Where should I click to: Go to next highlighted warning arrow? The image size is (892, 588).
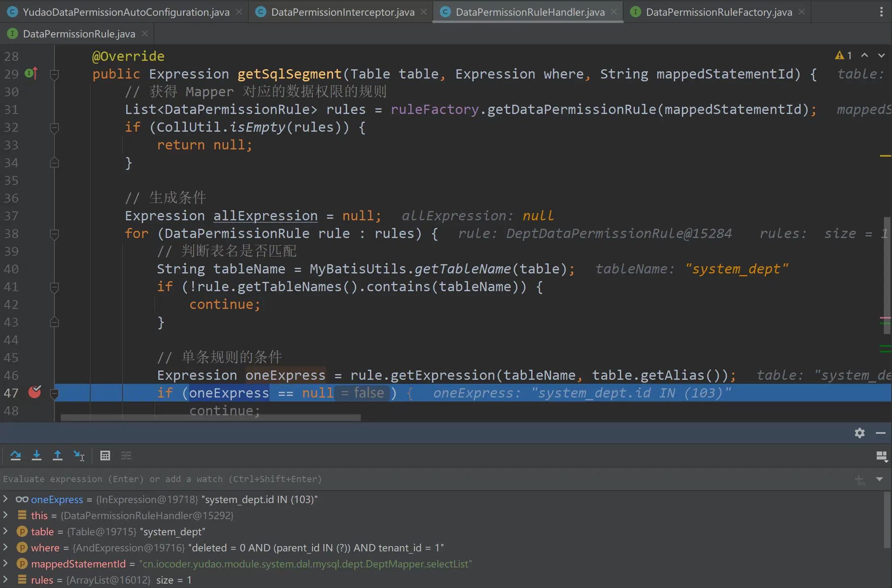coord(882,56)
